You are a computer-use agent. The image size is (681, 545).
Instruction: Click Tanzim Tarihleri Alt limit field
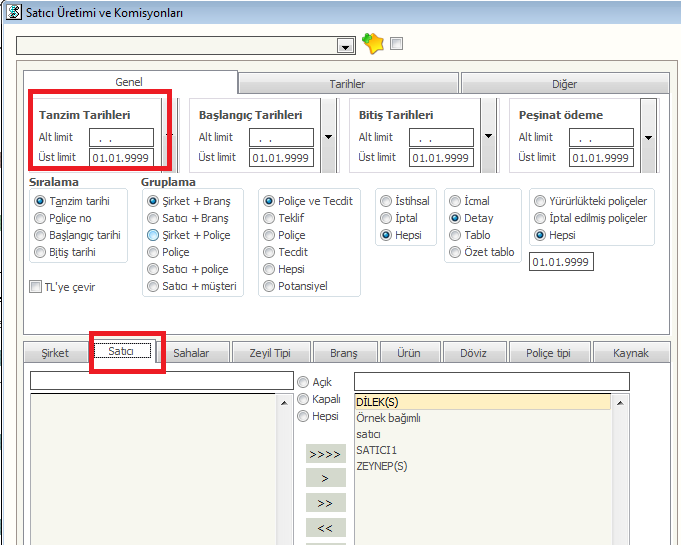[x=121, y=137]
